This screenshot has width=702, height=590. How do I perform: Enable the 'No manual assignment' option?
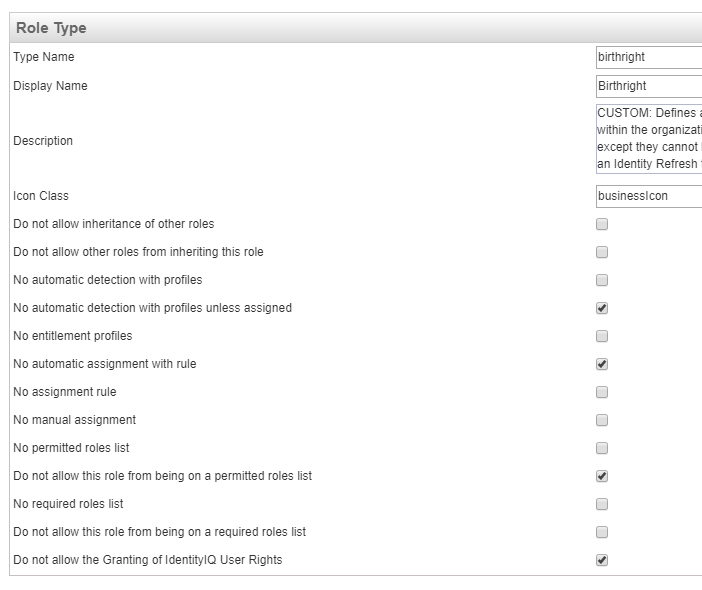[602, 420]
